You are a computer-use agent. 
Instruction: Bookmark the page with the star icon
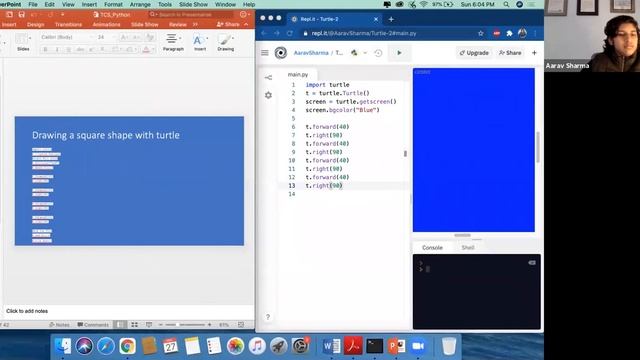(x=481, y=33)
